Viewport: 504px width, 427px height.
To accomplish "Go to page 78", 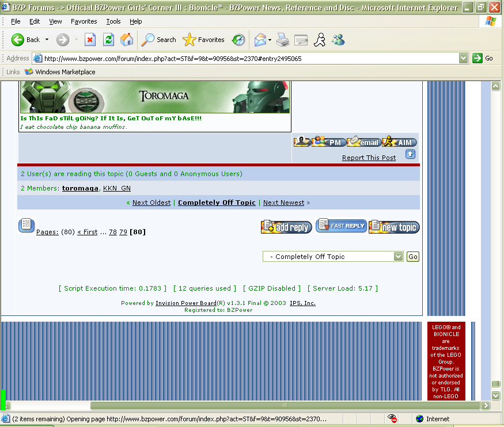I will coord(112,232).
